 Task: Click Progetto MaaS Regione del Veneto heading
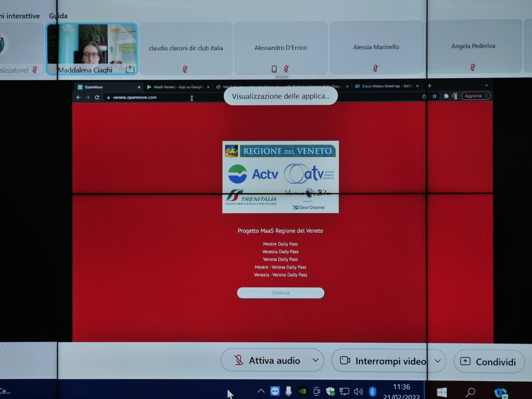click(280, 231)
